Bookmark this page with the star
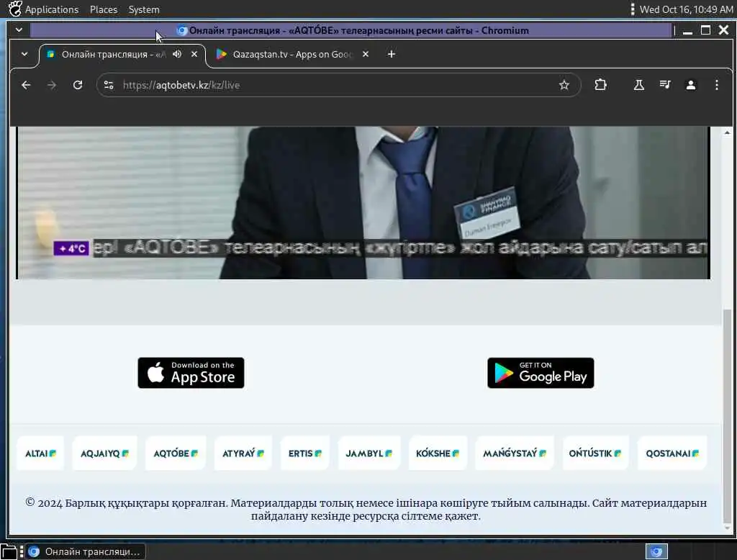Viewport: 737px width, 560px height. click(564, 85)
